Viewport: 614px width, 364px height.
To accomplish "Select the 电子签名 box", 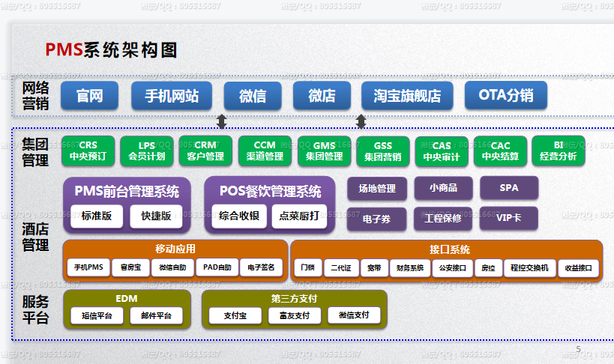I will click(x=261, y=267).
